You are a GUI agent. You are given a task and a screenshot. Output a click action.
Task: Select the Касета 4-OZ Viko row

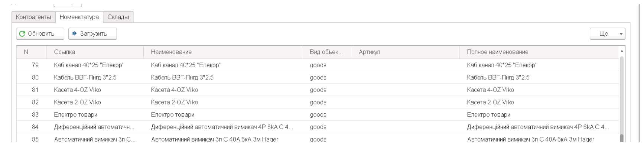click(x=318, y=90)
